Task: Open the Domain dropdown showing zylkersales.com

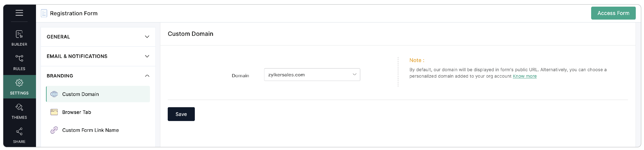Action: tap(312, 75)
